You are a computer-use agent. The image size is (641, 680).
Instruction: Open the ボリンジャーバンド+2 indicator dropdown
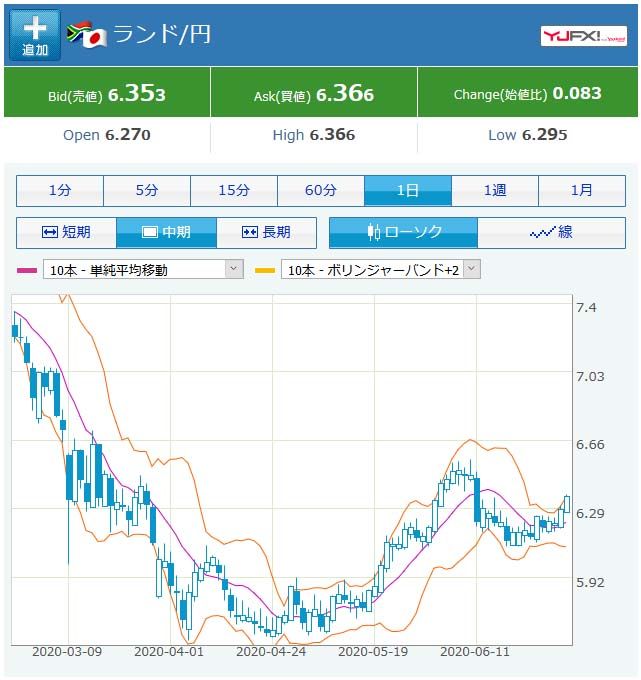(380, 269)
